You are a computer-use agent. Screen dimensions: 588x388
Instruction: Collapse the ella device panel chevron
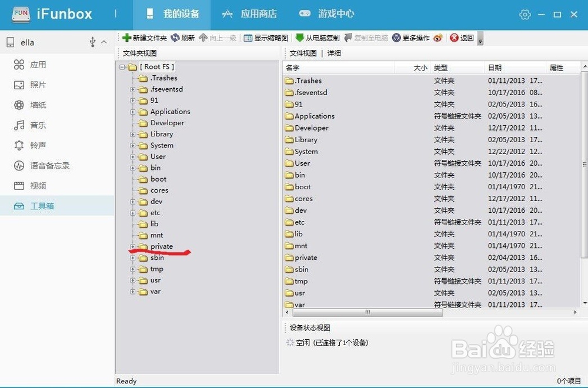coord(103,42)
